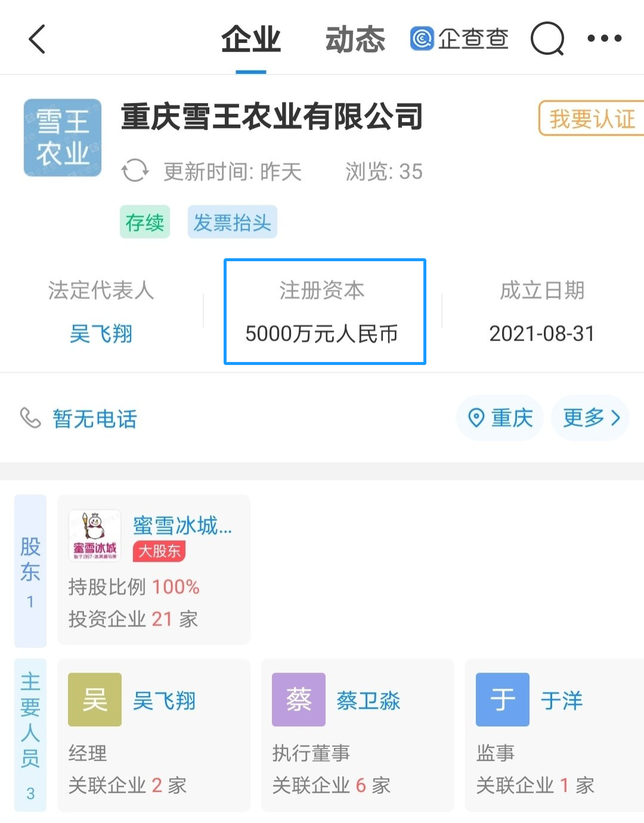
Task: Tap the back arrow icon
Action: tap(37, 39)
